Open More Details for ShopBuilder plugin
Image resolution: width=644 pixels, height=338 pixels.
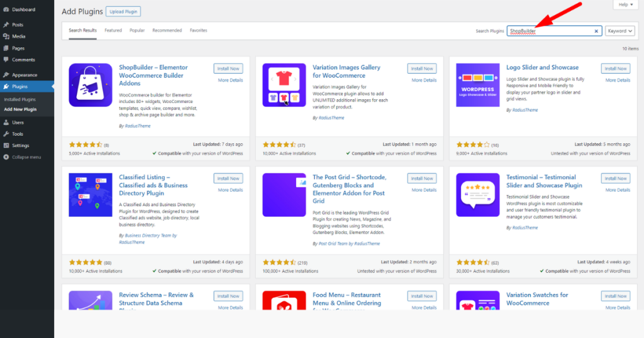(230, 80)
